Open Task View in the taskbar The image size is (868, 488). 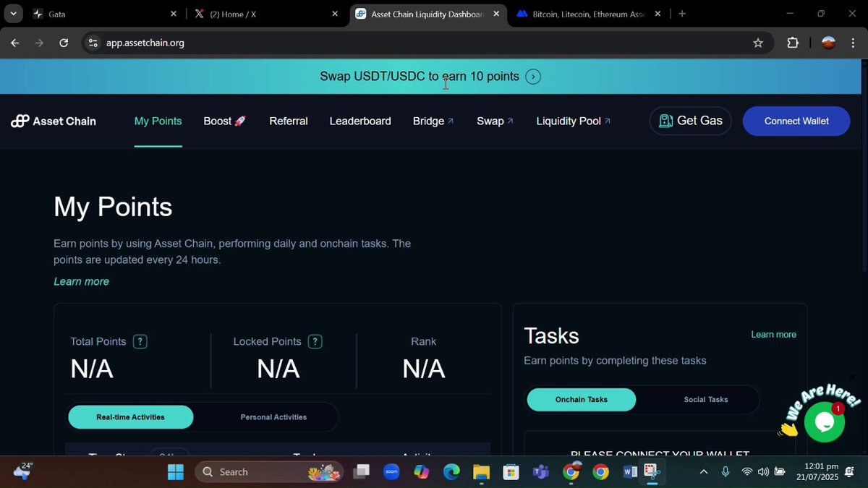pos(362,472)
